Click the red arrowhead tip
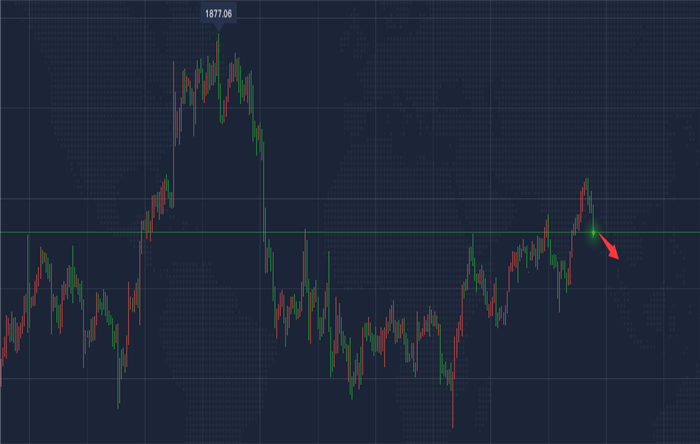Viewport: 700px width, 444px height. click(617, 257)
